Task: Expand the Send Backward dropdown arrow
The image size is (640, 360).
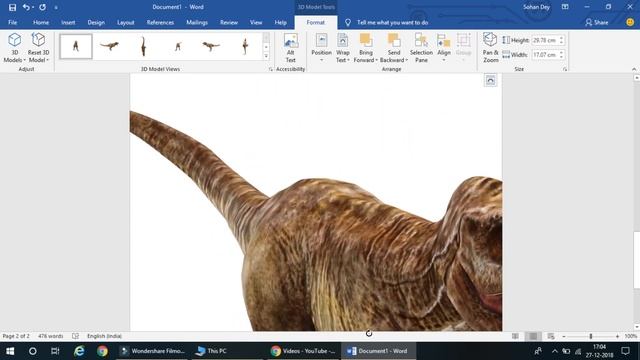Action: click(407, 60)
